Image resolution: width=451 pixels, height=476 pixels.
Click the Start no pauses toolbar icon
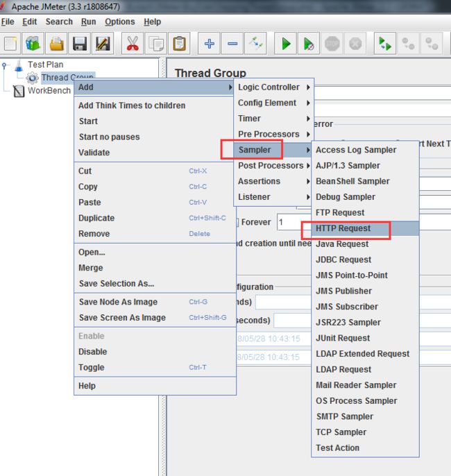coord(309,44)
